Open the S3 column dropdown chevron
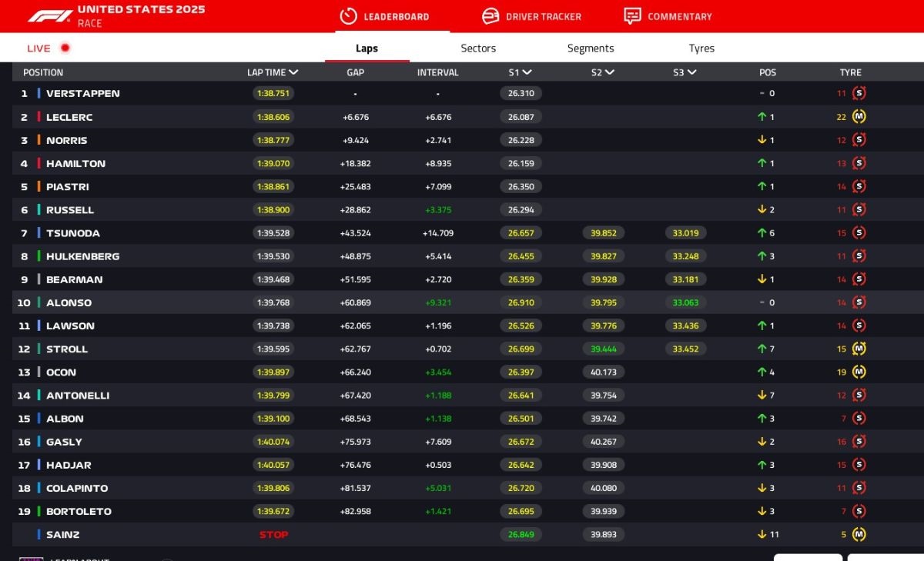Image resolution: width=924 pixels, height=561 pixels. 691,72
